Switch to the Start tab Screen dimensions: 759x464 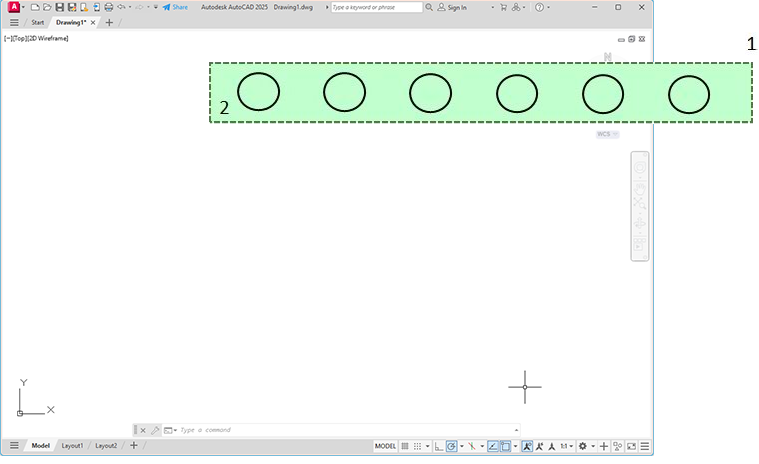tap(37, 22)
